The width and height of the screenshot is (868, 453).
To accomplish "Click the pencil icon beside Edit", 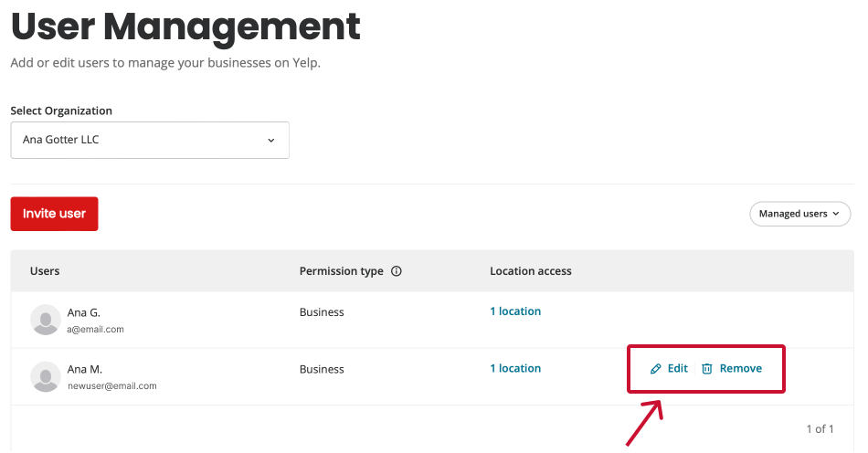I will [656, 369].
